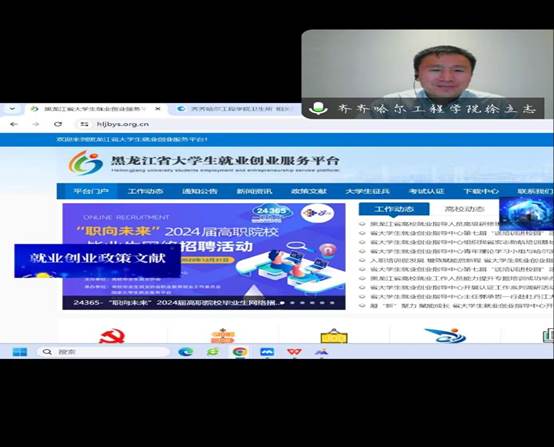
Task: Select the 工作动态 news panel tab
Action: click(394, 209)
